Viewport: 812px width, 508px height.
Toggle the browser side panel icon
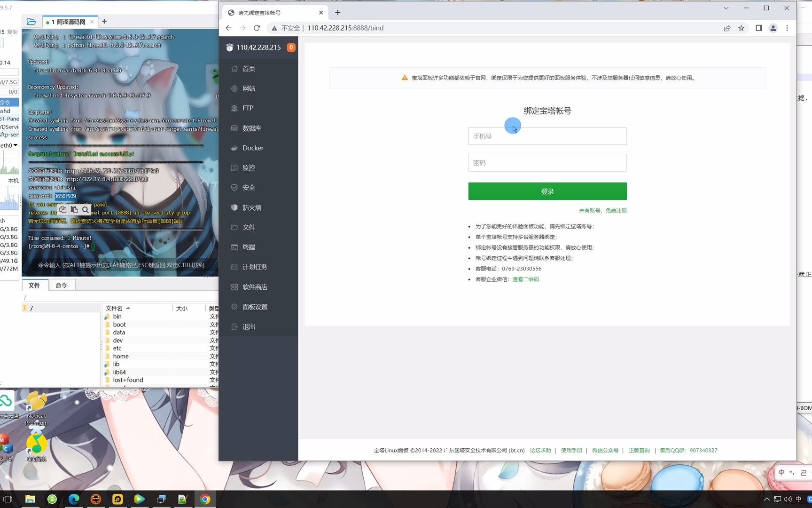pos(758,28)
